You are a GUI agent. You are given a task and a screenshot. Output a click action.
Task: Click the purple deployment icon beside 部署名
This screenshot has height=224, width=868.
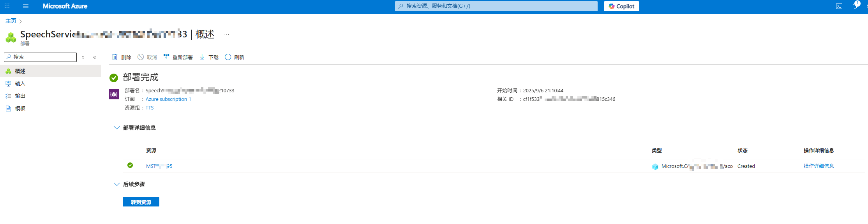coord(114,94)
